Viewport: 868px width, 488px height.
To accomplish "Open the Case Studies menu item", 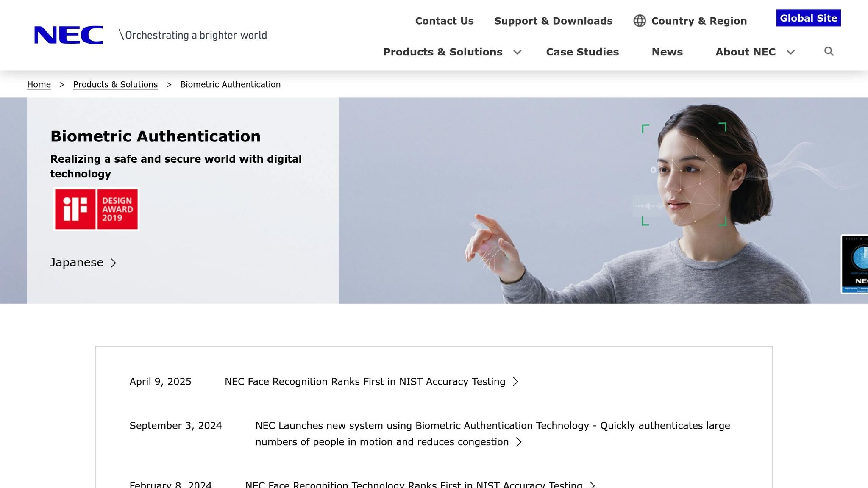I will 582,52.
